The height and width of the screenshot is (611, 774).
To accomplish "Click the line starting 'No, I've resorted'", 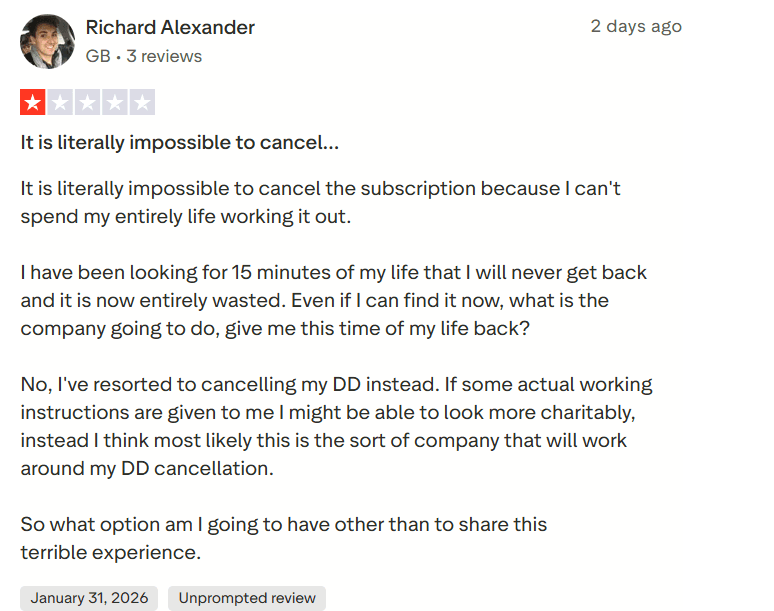I will coord(336,384).
